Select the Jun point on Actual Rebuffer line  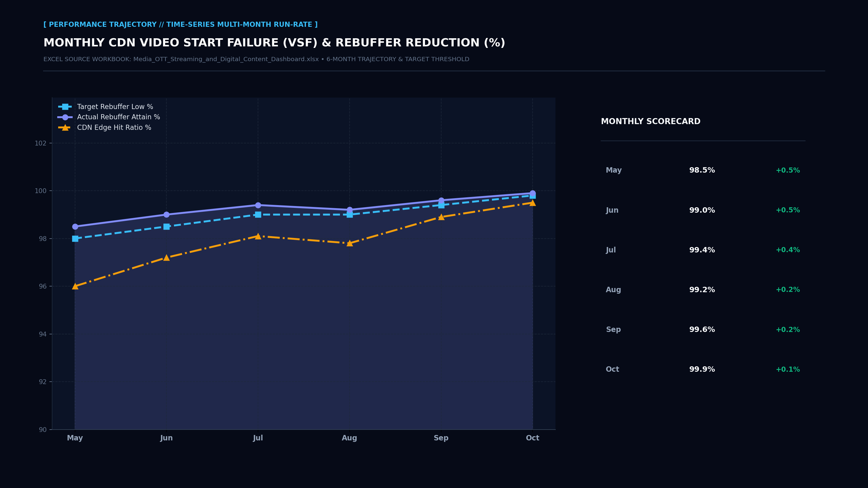pos(166,214)
